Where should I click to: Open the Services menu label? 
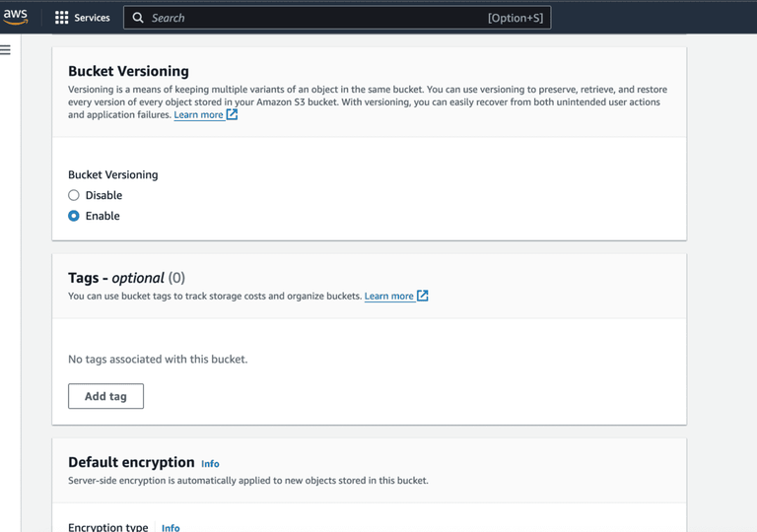tap(92, 18)
